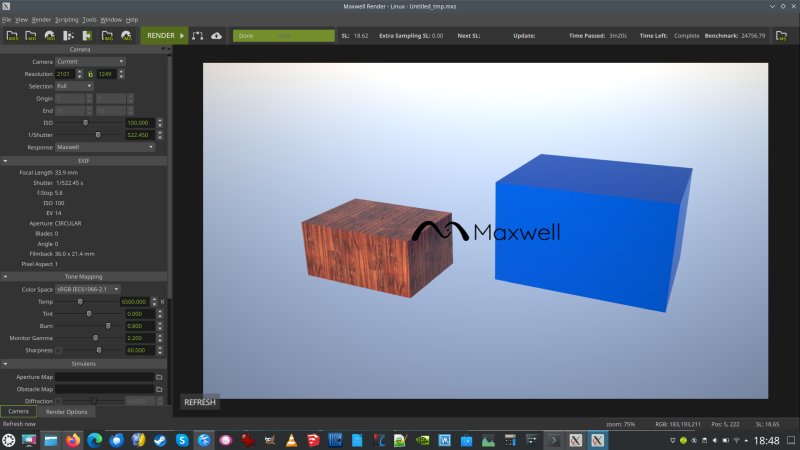Click the cloud upload icon
800x450 pixels.
click(217, 35)
